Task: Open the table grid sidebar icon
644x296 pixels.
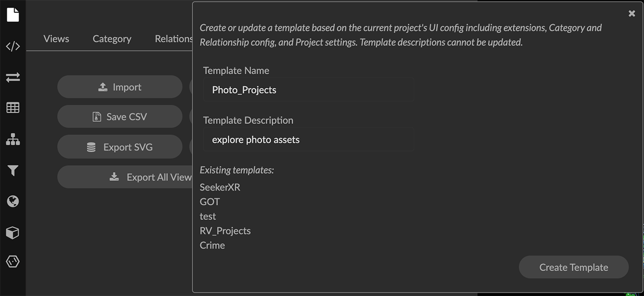Action: tap(13, 108)
